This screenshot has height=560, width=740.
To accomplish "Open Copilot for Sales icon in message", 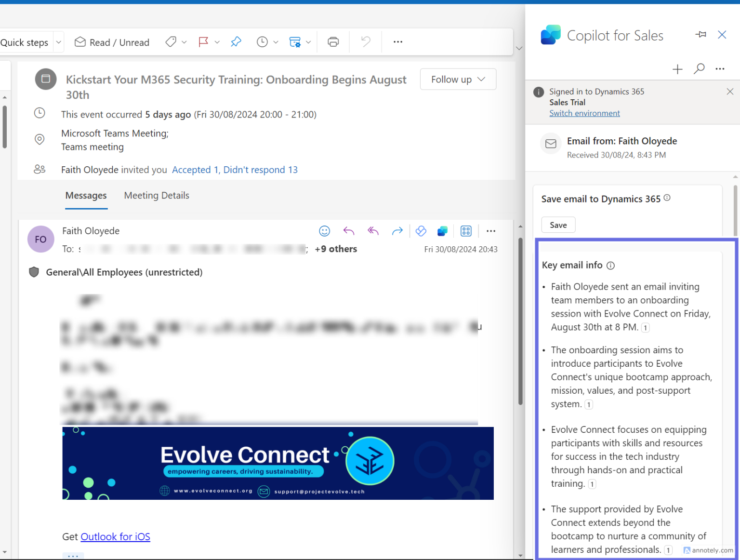I will coord(442,231).
